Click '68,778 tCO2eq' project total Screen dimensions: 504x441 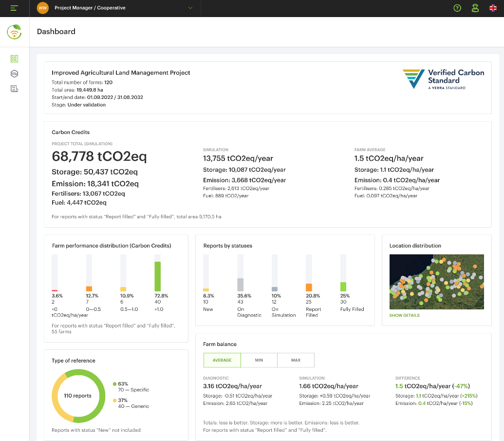coord(99,156)
